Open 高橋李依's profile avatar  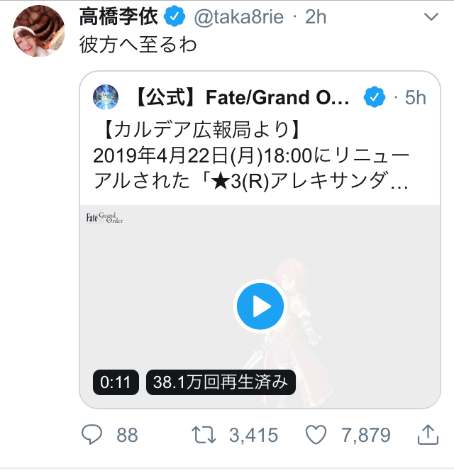pos(40,33)
